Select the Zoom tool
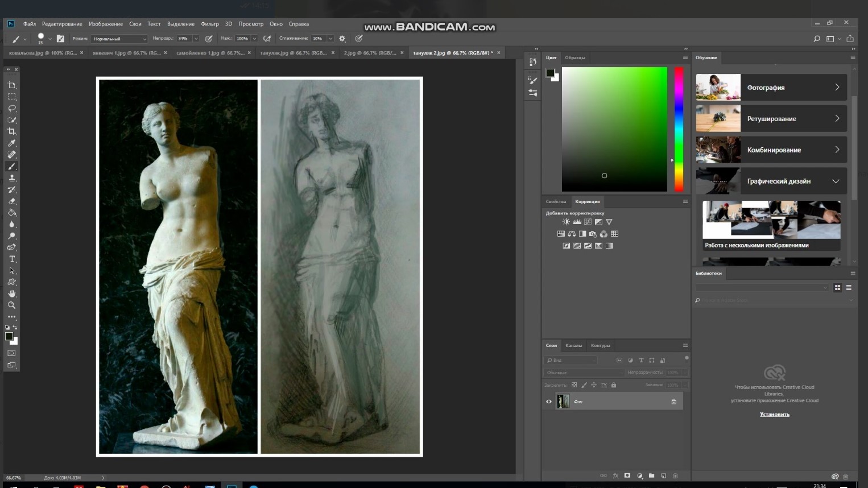The image size is (868, 488). click(x=11, y=305)
